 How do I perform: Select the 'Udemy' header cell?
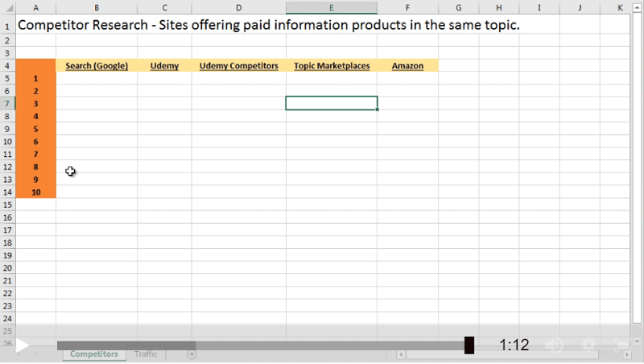164,66
